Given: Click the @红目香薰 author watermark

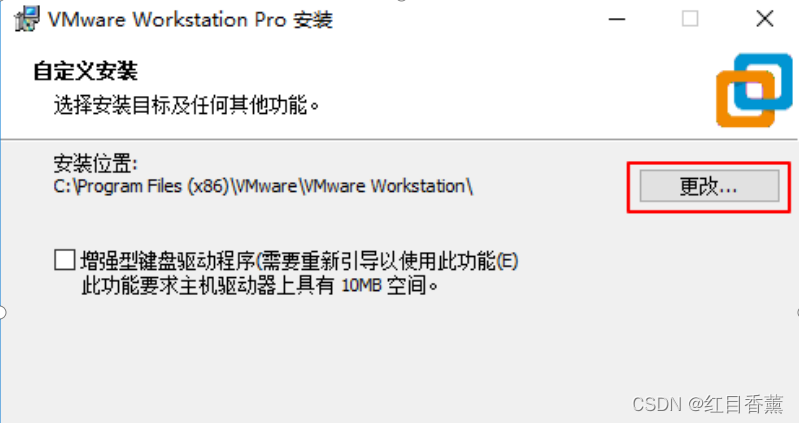Looking at the screenshot, I should tap(736, 404).
